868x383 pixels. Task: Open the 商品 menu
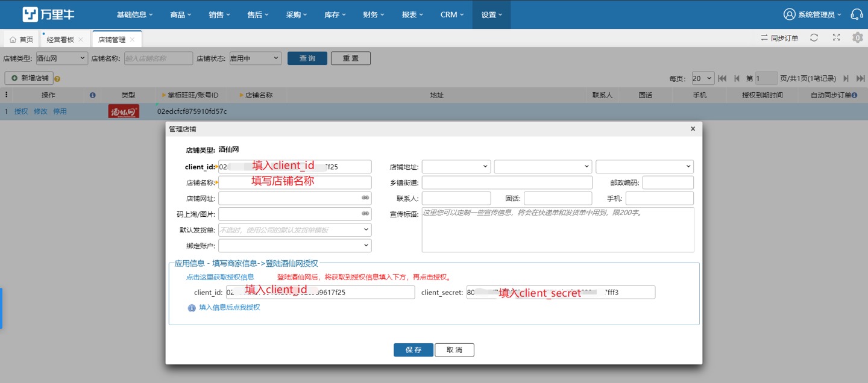click(181, 14)
